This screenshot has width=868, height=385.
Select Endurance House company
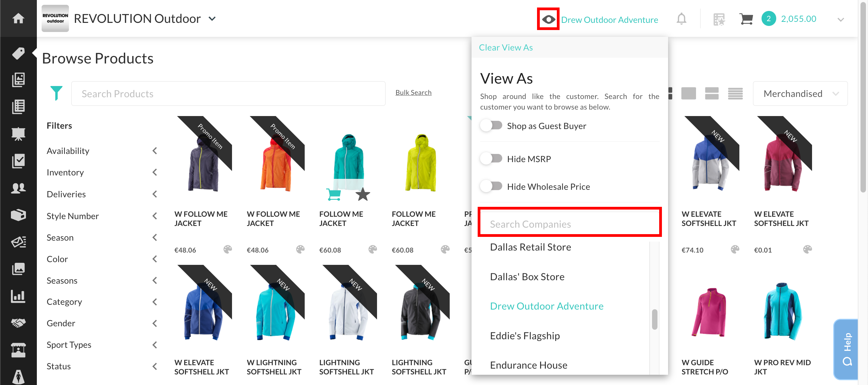[x=529, y=365]
